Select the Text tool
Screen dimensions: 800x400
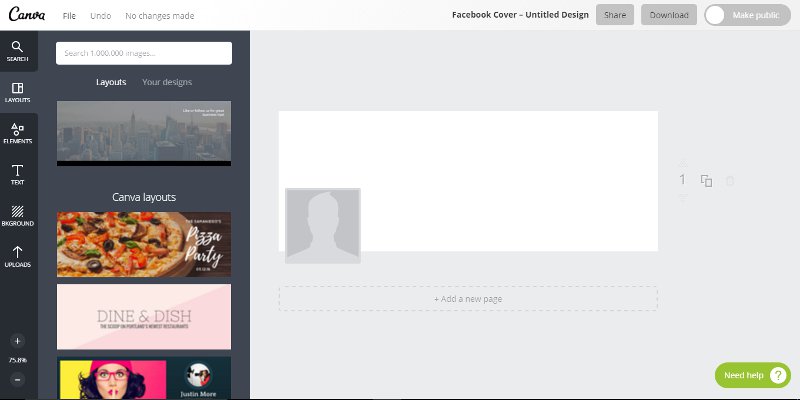(18, 175)
